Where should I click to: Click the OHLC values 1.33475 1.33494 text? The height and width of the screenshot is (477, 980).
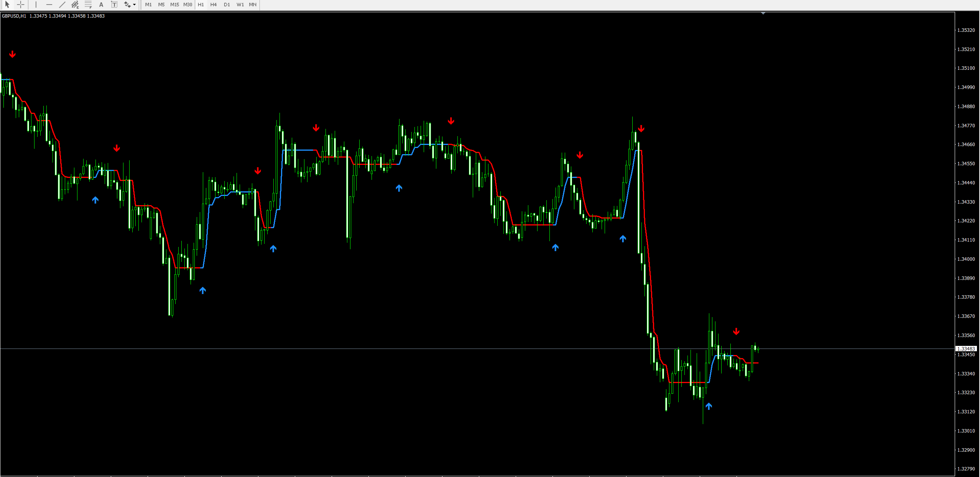tap(48, 16)
